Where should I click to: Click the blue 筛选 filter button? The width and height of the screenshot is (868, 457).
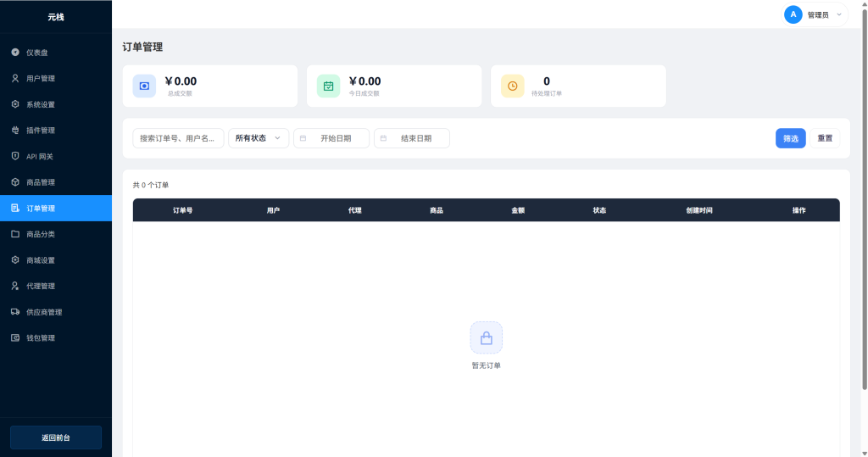click(791, 138)
